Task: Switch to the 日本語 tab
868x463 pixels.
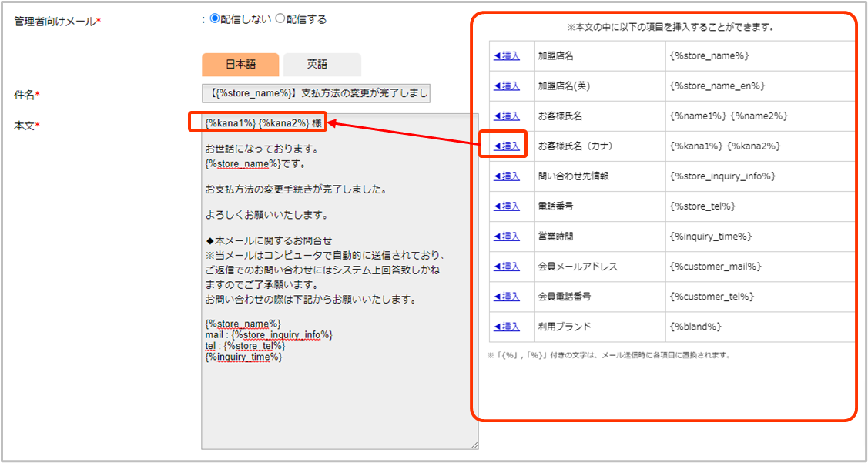Action: click(240, 65)
